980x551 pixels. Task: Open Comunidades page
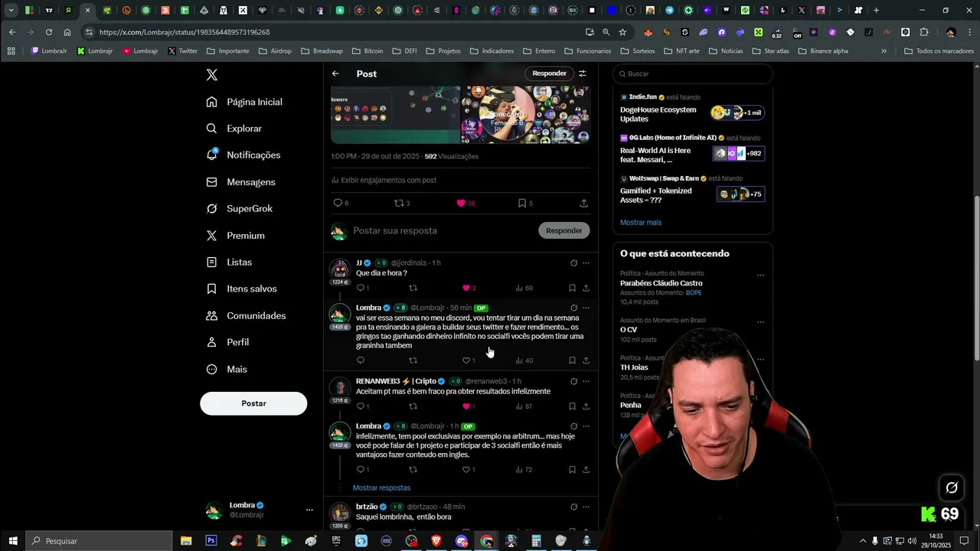tap(247, 315)
